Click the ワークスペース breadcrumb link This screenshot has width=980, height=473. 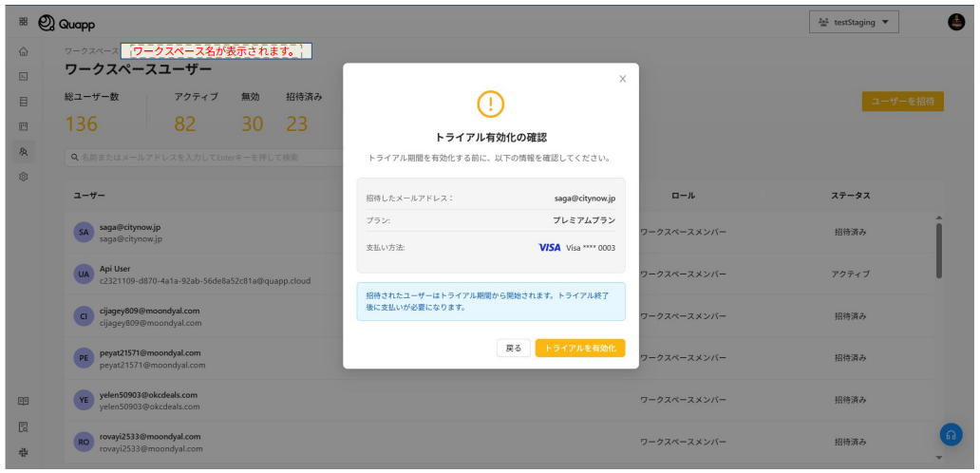(91, 50)
